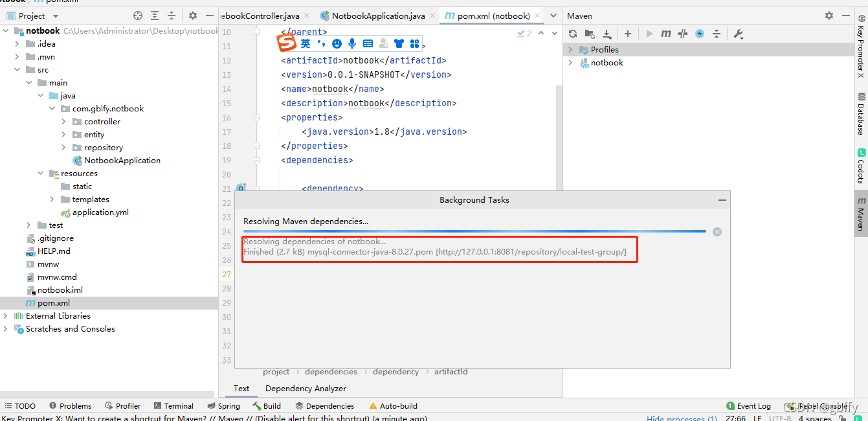Expand notbook node in Maven panel
Image resolution: width=868 pixels, height=421 pixels.
(570, 63)
